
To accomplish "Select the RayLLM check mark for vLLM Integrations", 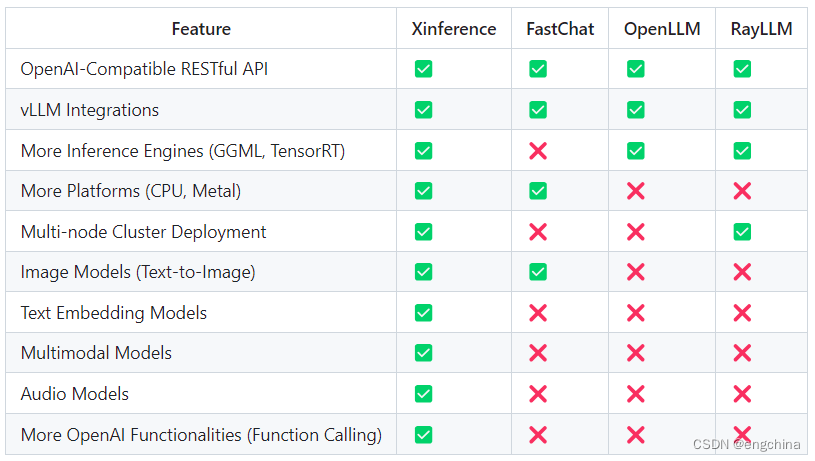I will 742,110.
